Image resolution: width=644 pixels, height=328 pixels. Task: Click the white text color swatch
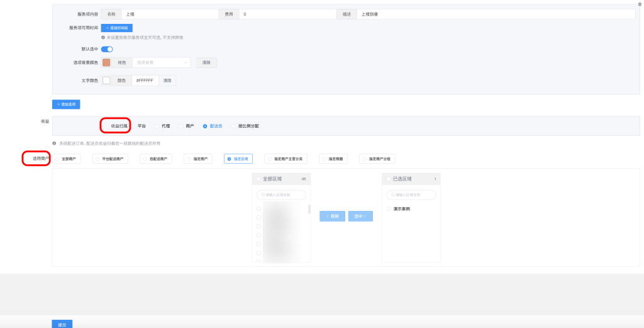click(x=106, y=81)
